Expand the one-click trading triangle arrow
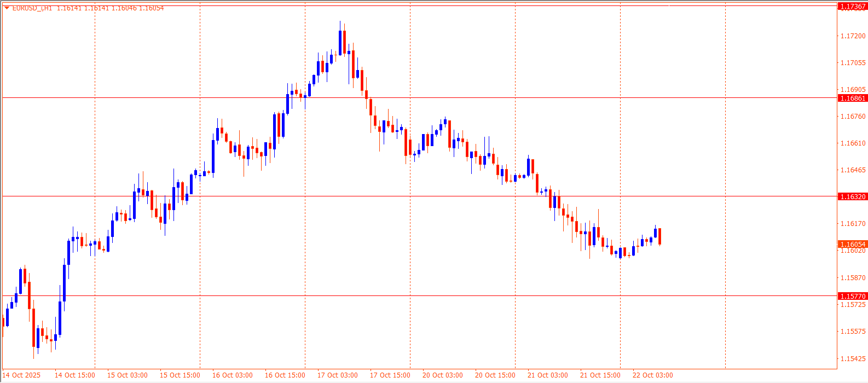The image size is (868, 383). click(x=7, y=8)
